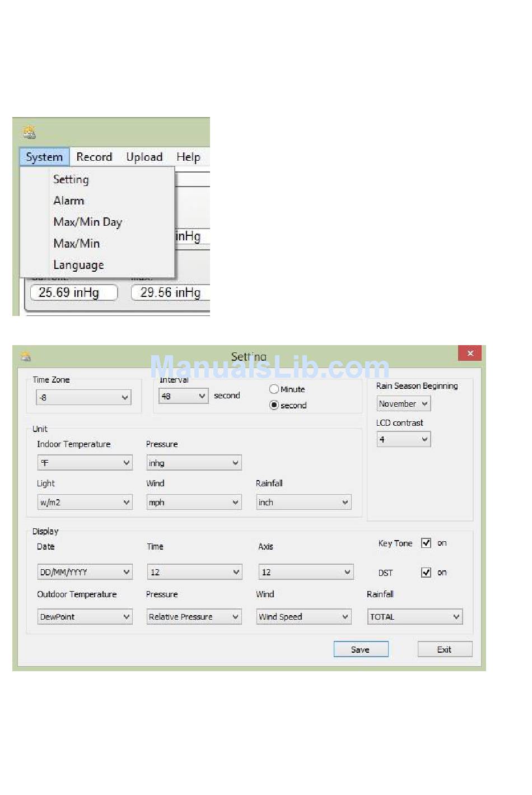Open the Time Zone dropdown
Image resolution: width=532 pixels, height=795 pixels.
83,397
